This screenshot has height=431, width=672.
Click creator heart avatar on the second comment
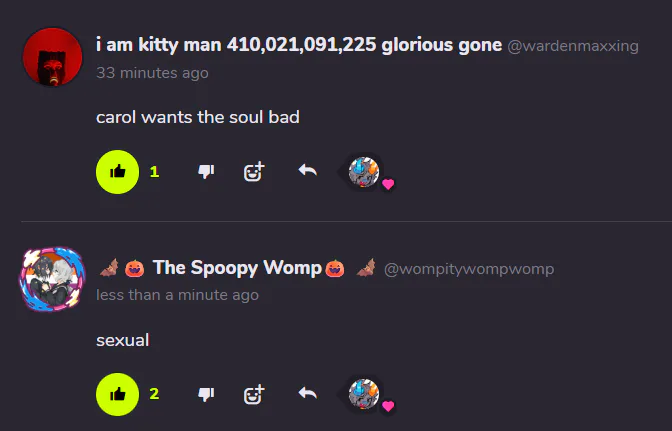(364, 394)
